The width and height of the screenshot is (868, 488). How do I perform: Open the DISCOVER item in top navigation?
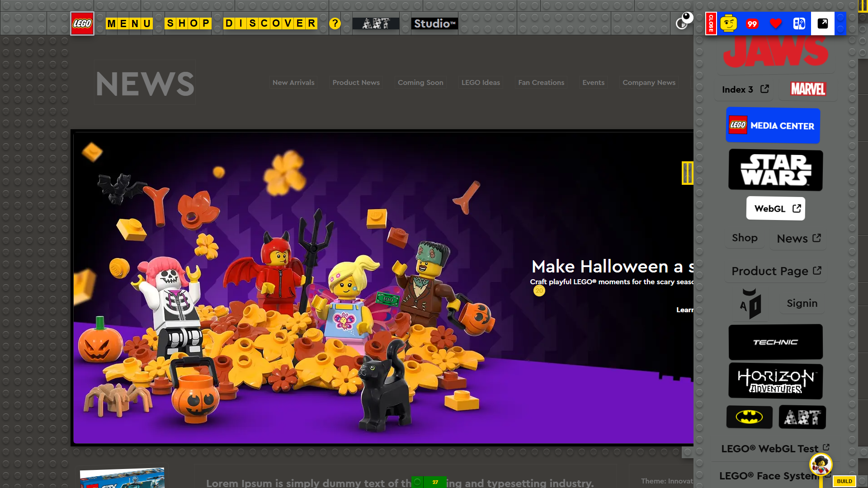tap(270, 23)
